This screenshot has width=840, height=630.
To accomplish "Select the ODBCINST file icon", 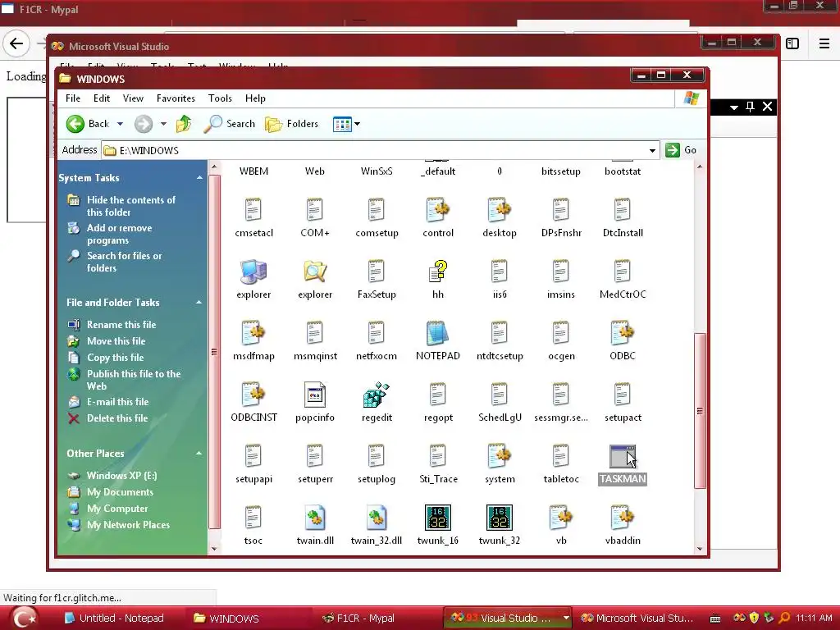I will click(x=253, y=395).
